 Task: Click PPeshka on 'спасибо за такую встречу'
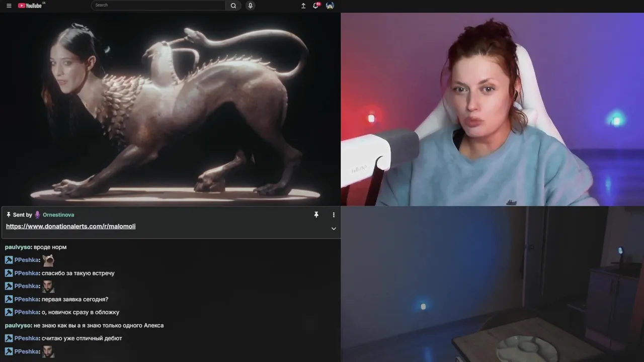(27, 273)
